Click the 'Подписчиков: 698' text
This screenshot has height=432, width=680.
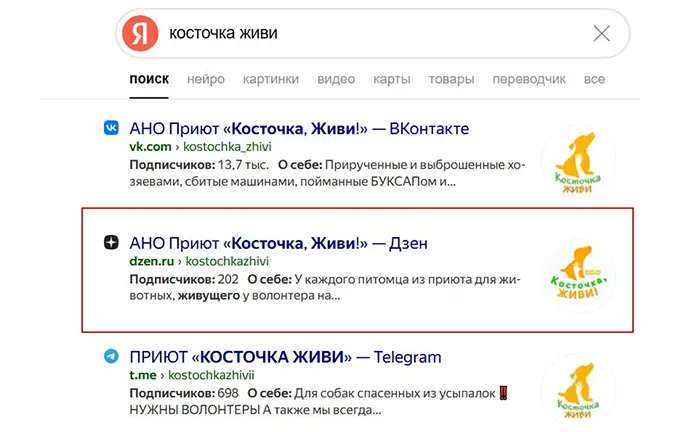[x=184, y=393]
